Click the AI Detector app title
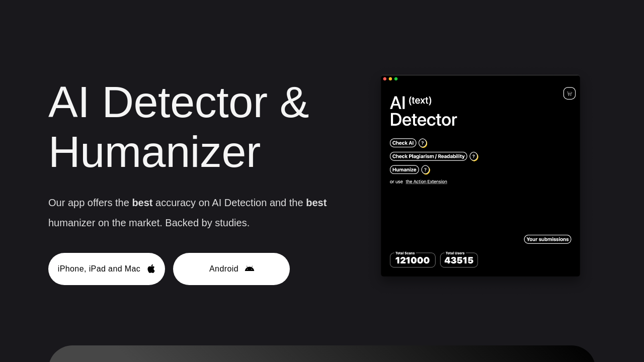Image resolution: width=644 pixels, height=362 pixels. click(x=423, y=111)
